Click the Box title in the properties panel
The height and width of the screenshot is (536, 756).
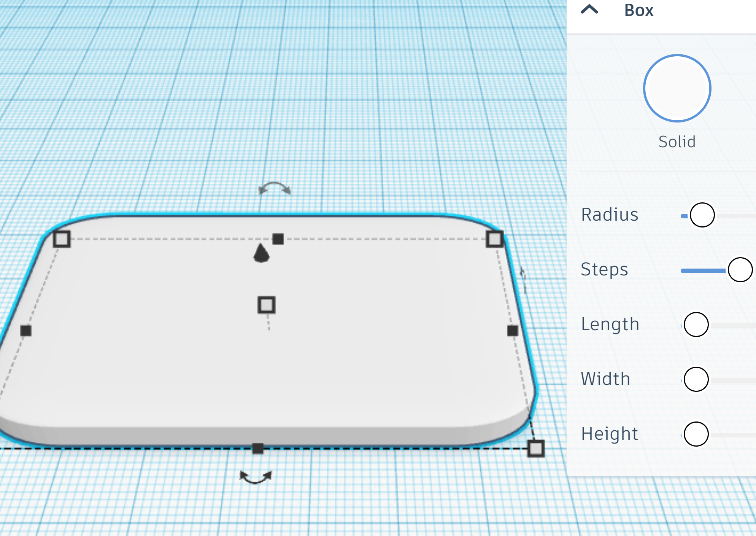pos(639,10)
